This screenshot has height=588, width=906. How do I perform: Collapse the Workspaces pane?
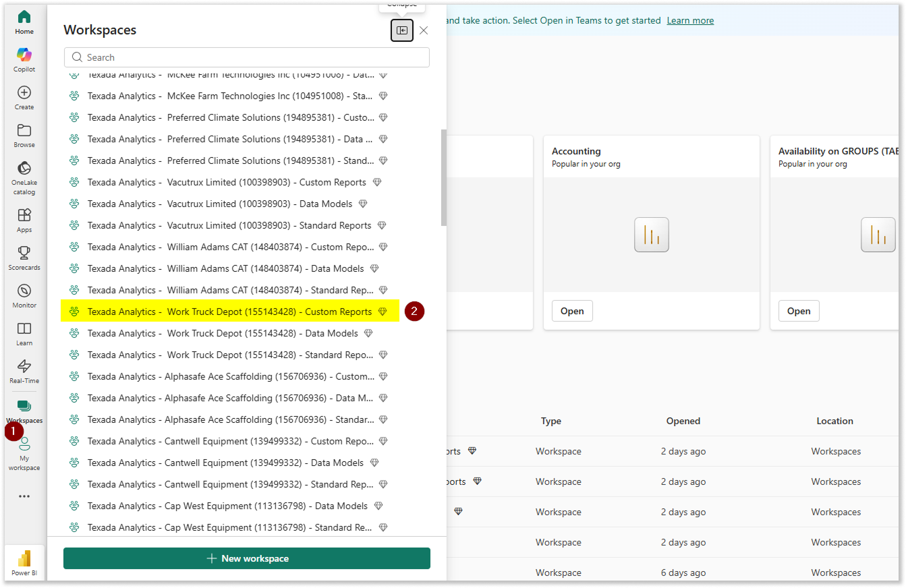(402, 30)
